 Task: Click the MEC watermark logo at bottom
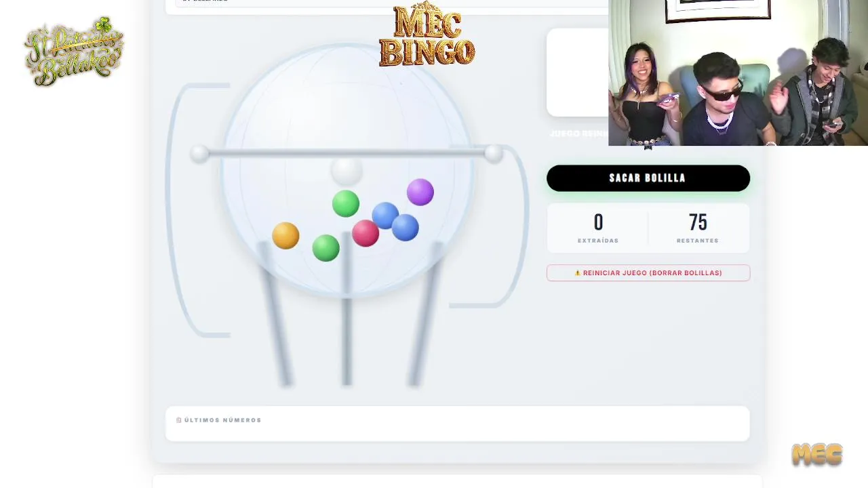pos(817,455)
